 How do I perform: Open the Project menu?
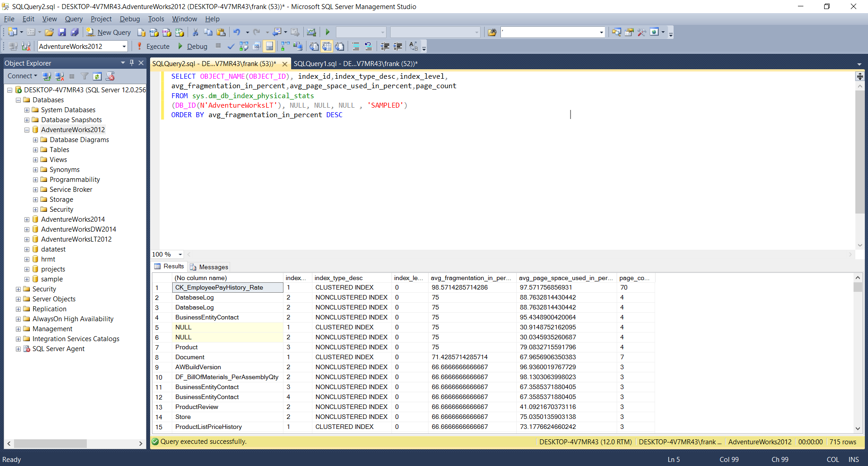tap(101, 19)
